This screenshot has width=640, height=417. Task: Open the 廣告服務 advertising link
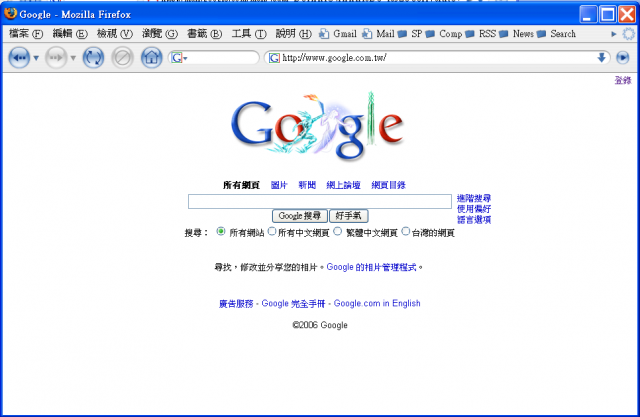pos(236,304)
